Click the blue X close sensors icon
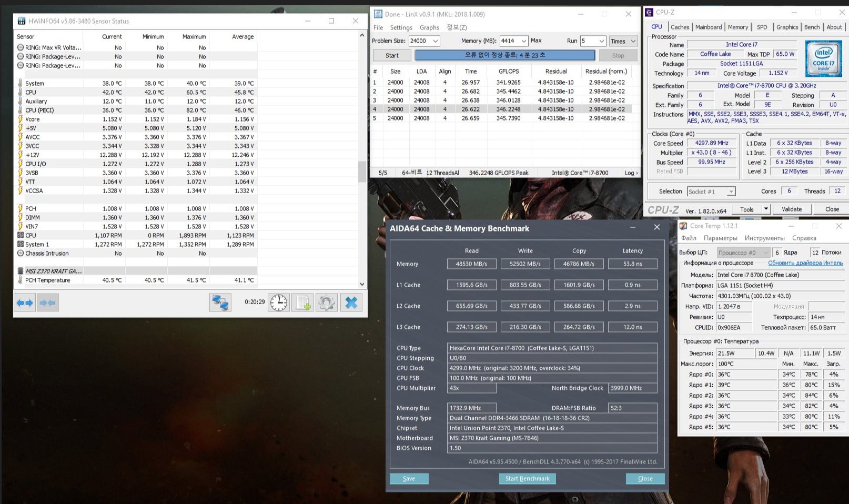 (x=351, y=303)
